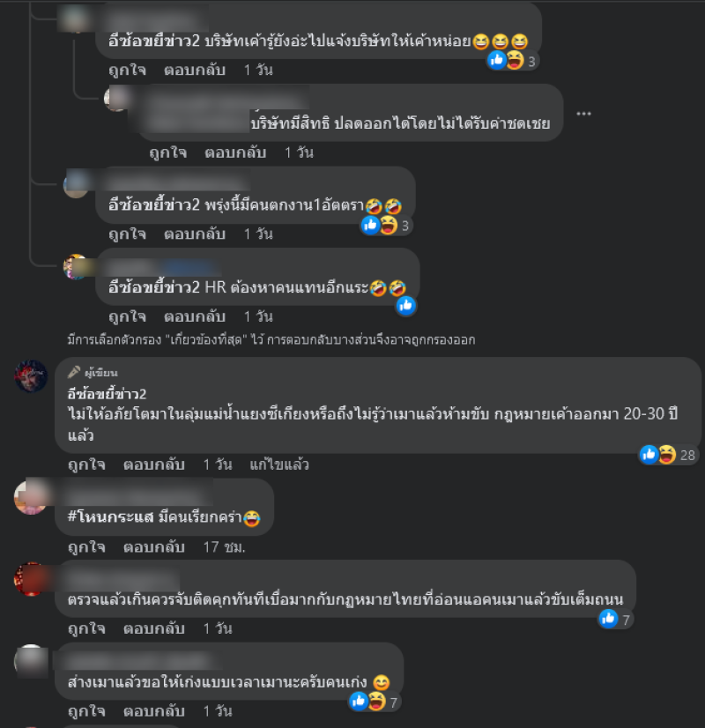Viewport: 705px width, 728px height.
Task: Show the 7 reactions on the ส่างเมาแล้ว comment
Action: 374,702
